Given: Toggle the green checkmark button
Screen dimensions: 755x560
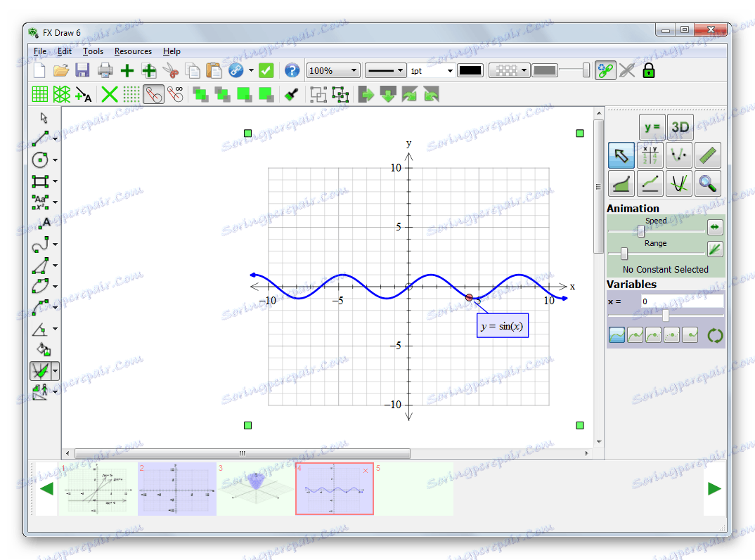Looking at the screenshot, I should pyautogui.click(x=266, y=70).
